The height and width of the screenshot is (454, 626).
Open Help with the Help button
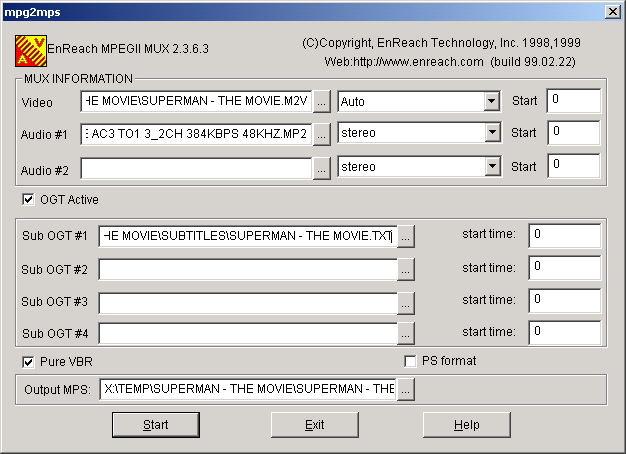click(x=466, y=425)
